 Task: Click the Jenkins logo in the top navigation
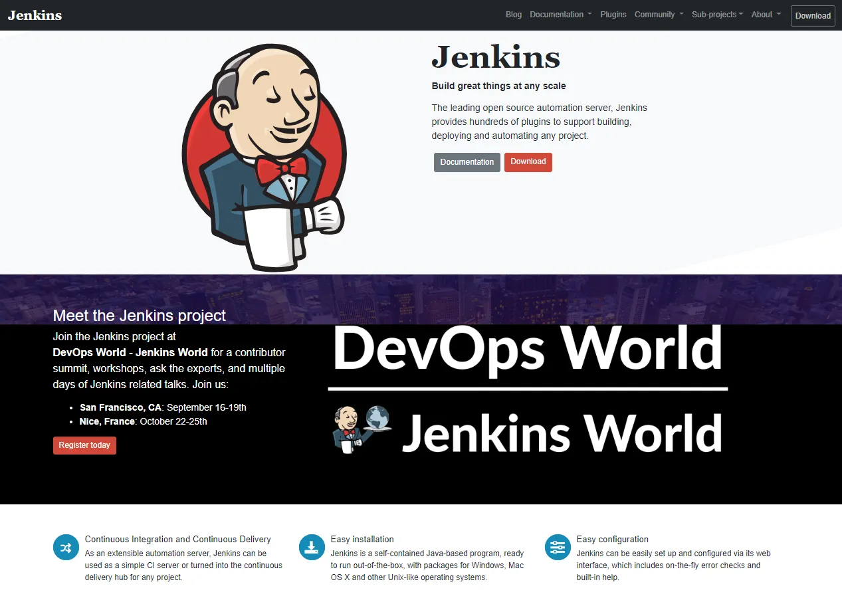[35, 15]
